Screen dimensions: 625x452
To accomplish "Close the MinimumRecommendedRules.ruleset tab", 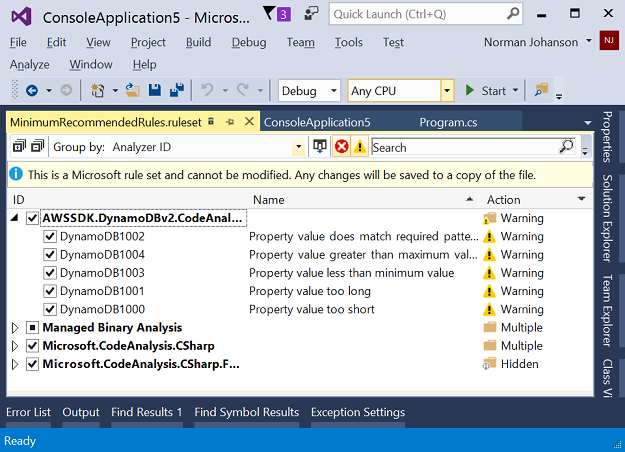I will (x=250, y=121).
